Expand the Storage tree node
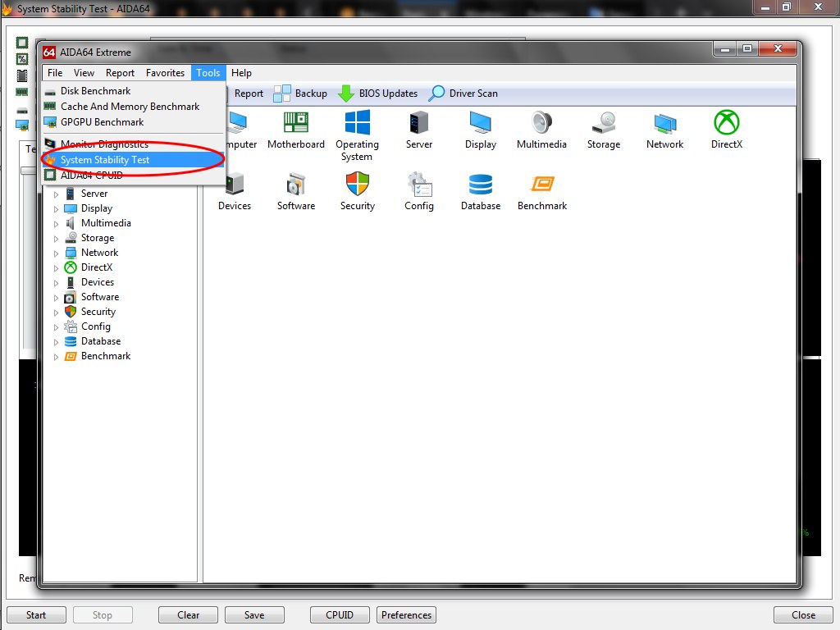Image resolution: width=840 pixels, height=630 pixels. point(57,239)
